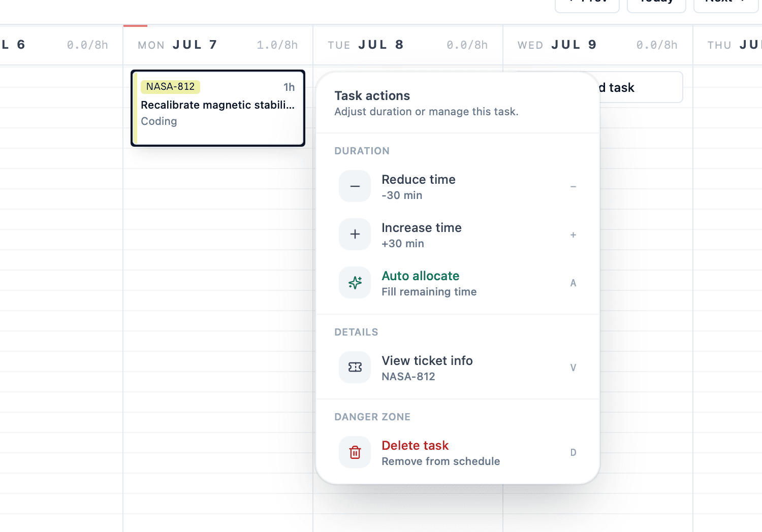Click the Reduce time minus icon

click(355, 186)
